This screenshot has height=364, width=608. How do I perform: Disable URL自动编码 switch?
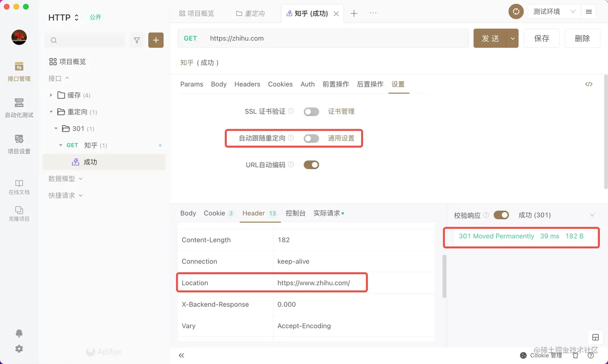311,165
